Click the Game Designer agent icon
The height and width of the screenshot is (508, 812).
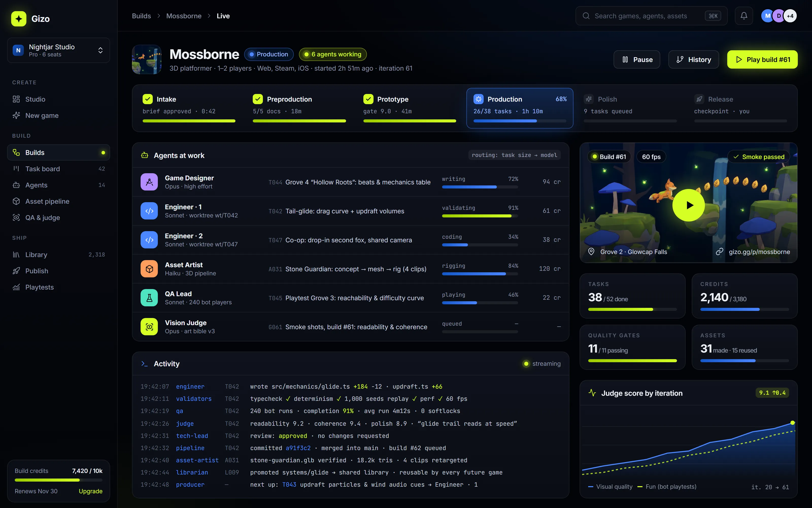click(149, 182)
